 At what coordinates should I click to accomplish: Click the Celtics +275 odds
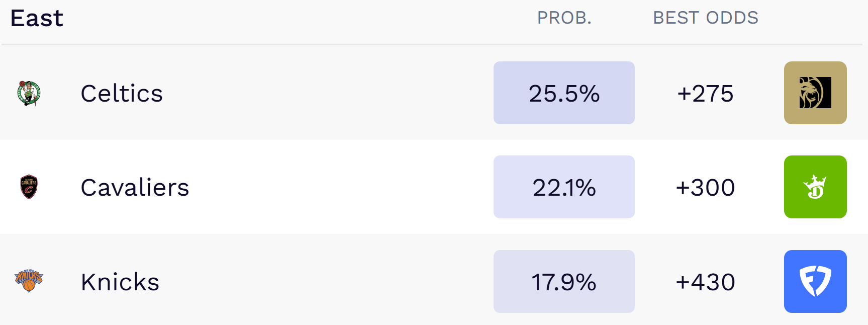point(705,94)
